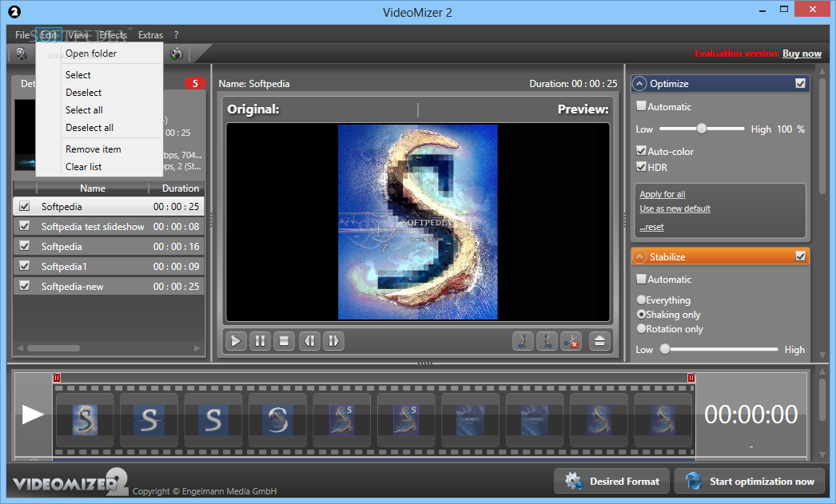Click the VIDEOMIZER 2 logo at the bottom left
The height and width of the screenshot is (504, 836).
click(x=70, y=482)
